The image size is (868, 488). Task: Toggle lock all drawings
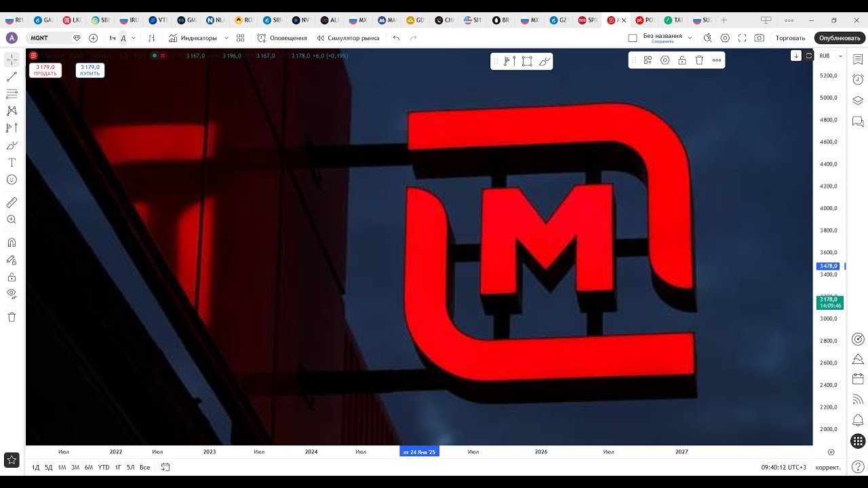(12, 277)
